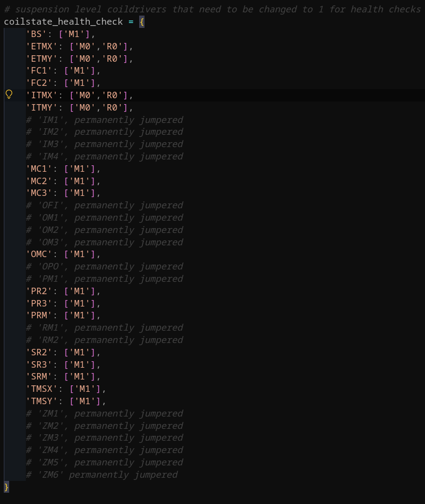This screenshot has width=425, height=504.
Task: Click the variable name coilstate_health_check
Action: (x=63, y=21)
